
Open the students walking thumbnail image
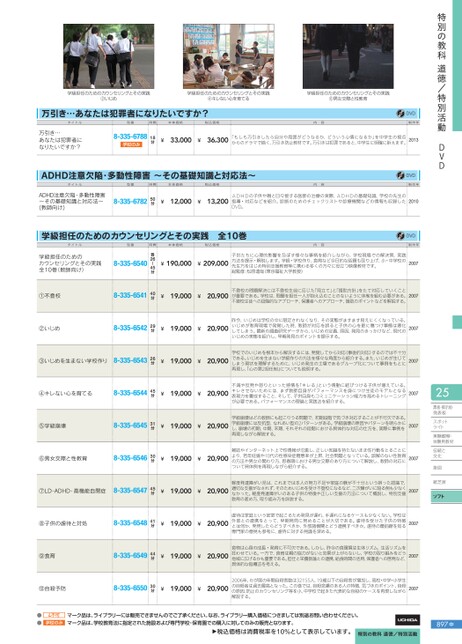pyautogui.click(x=108, y=56)
